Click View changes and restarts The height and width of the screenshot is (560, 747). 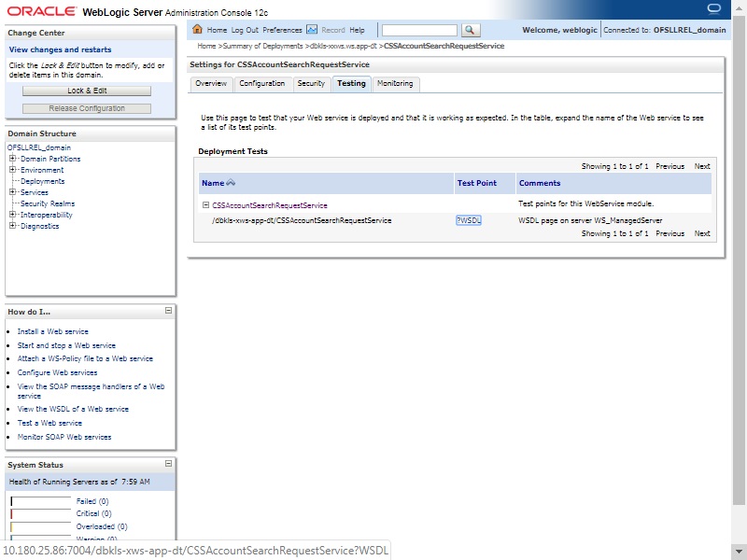coord(60,49)
